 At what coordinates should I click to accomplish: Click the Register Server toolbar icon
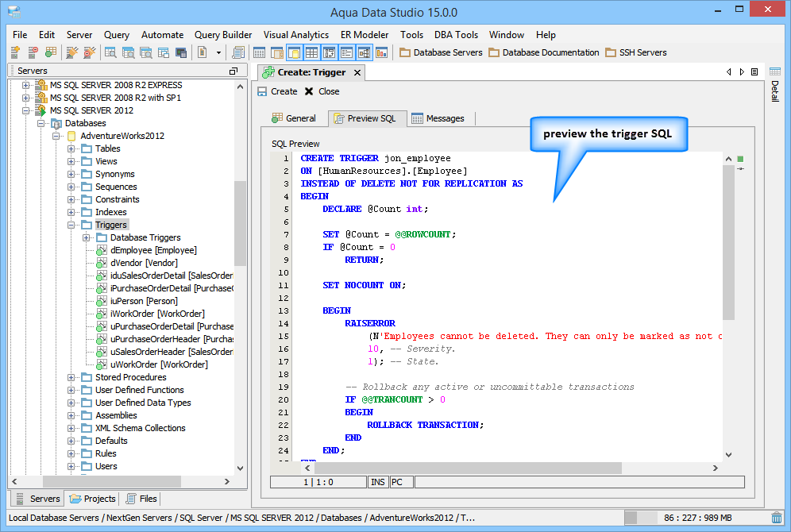15,52
